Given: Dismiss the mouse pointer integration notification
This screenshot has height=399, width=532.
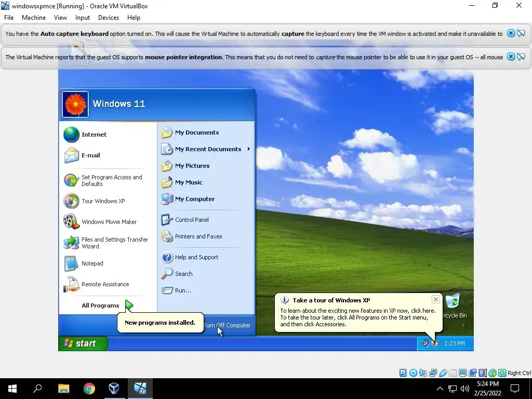Looking at the screenshot, I should (511, 57).
